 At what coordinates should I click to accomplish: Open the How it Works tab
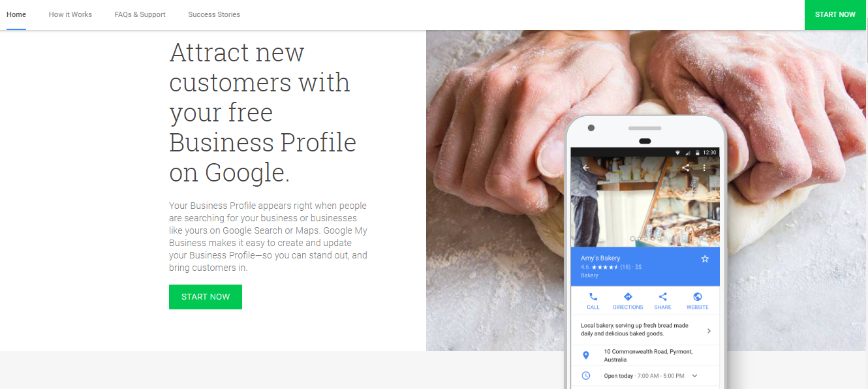point(70,14)
